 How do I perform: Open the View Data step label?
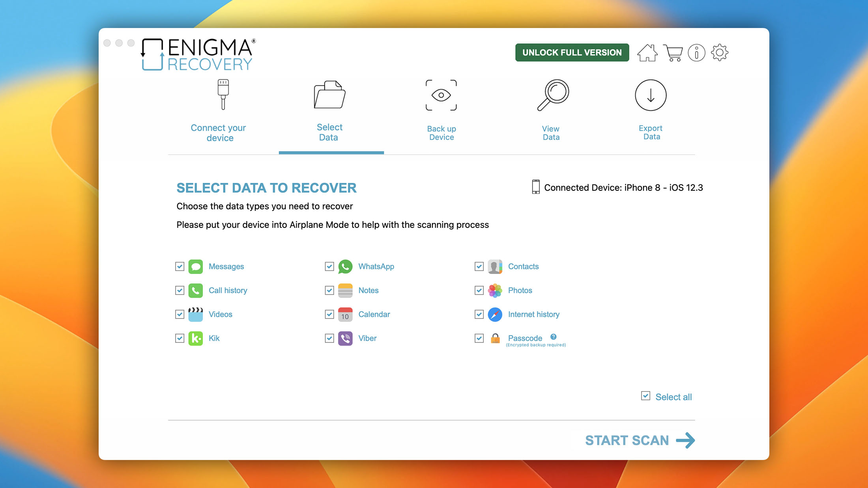pos(551,133)
